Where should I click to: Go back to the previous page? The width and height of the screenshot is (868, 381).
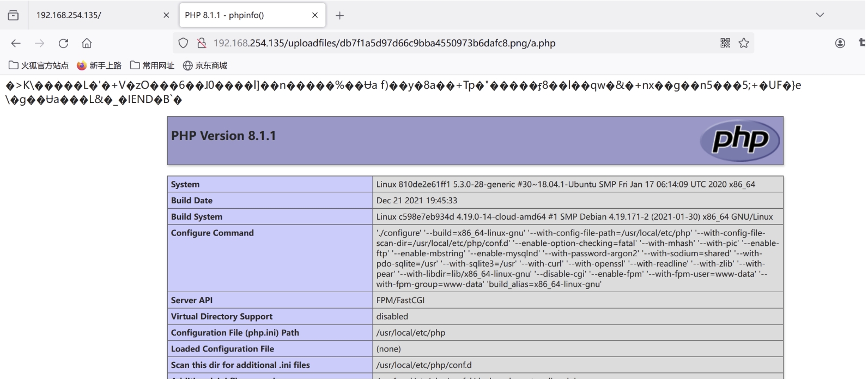coord(16,43)
